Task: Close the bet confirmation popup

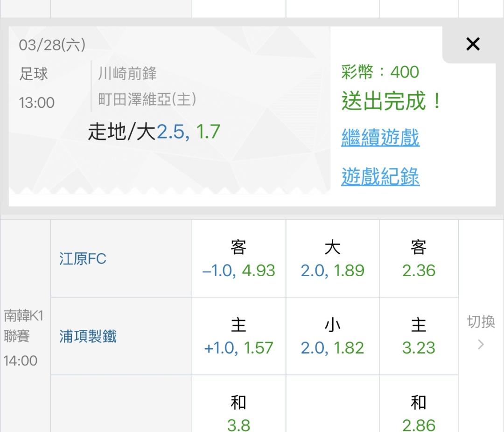Action: click(473, 44)
